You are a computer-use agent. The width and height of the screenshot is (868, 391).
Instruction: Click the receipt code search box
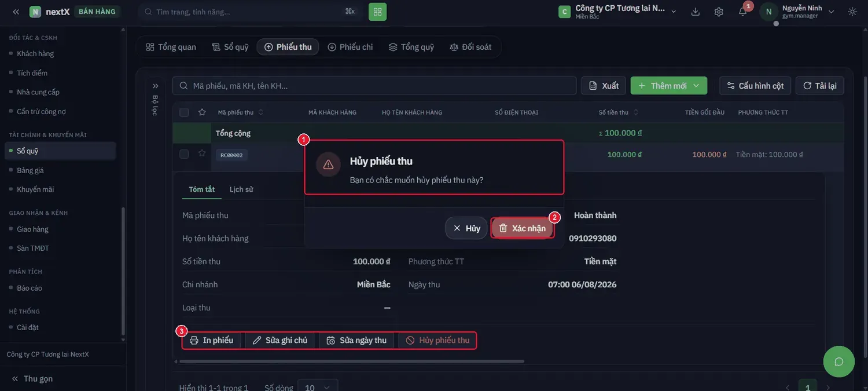(374, 86)
